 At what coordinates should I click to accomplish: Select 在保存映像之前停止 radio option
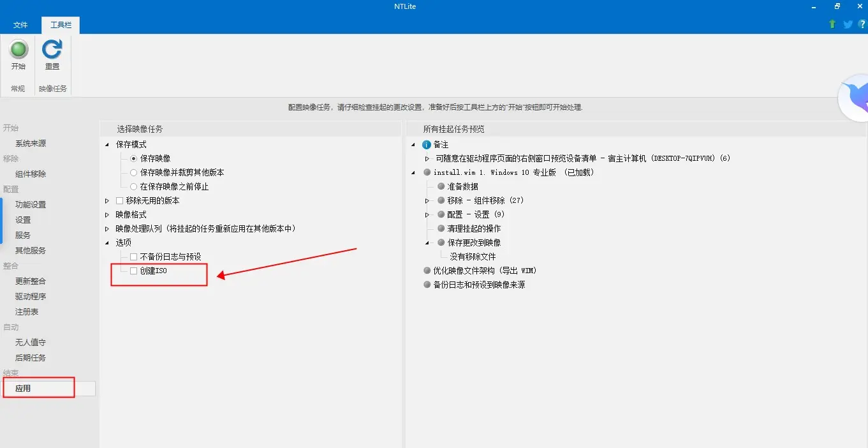pos(133,186)
